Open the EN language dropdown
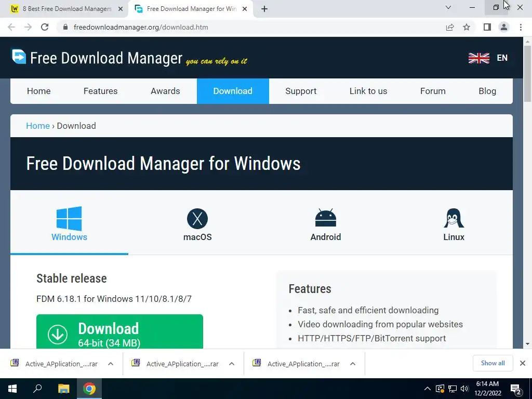 (x=502, y=58)
